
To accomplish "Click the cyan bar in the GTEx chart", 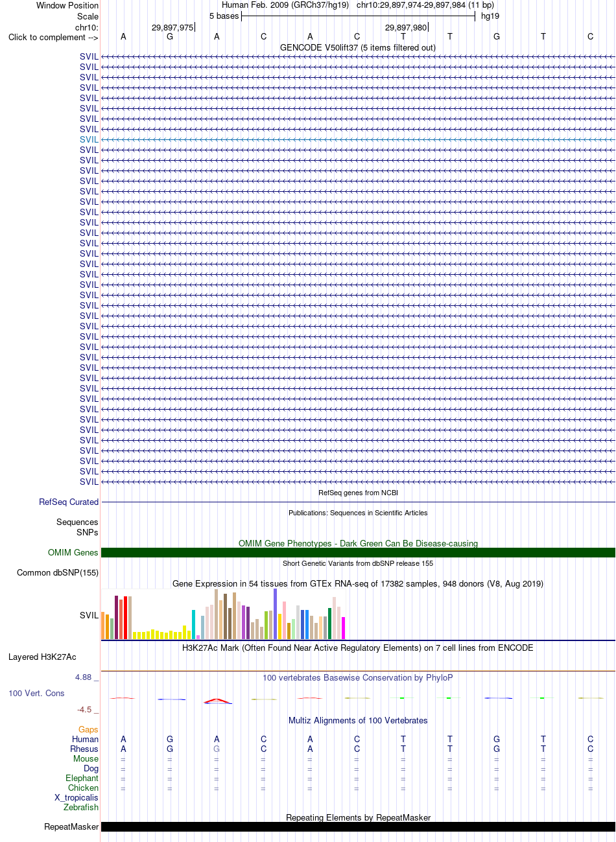I will coord(194,624).
